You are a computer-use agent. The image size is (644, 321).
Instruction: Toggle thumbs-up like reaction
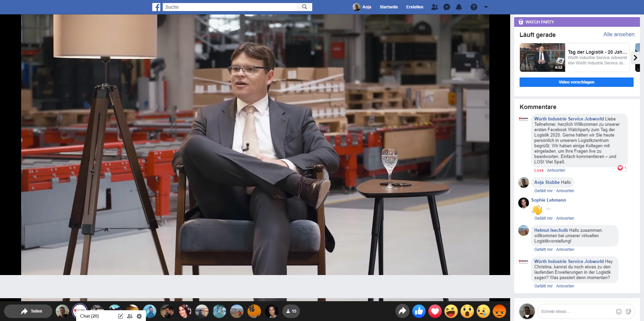[x=419, y=311]
